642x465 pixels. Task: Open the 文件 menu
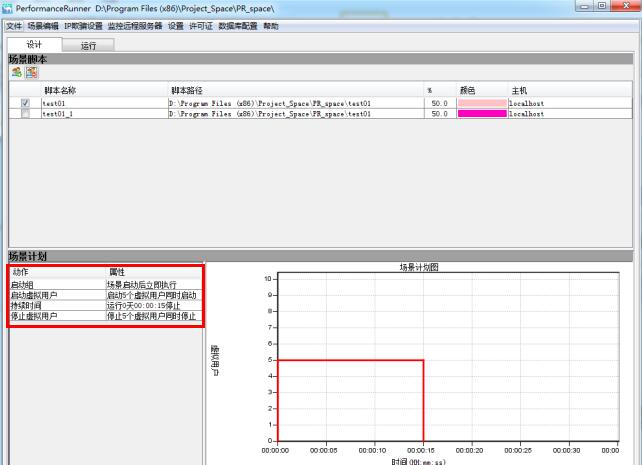tap(14, 26)
